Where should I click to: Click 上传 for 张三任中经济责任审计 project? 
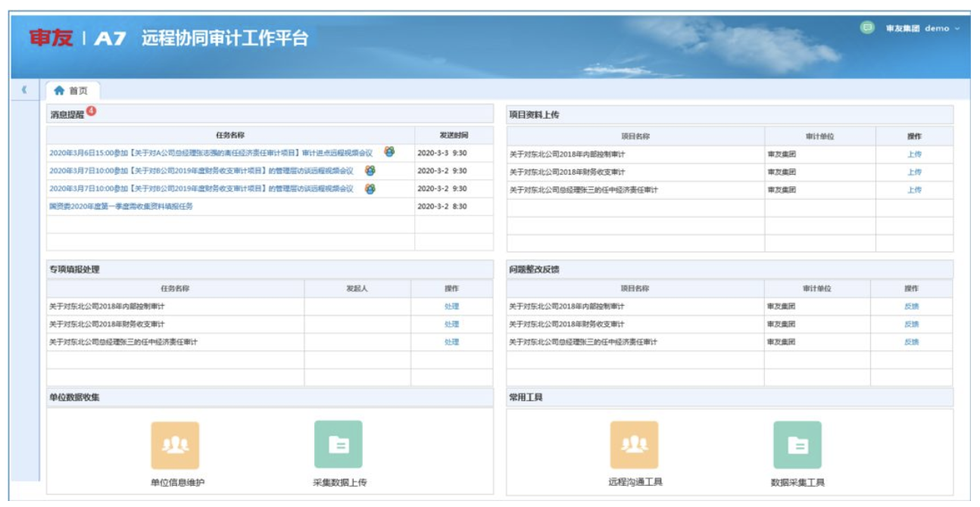[914, 190]
